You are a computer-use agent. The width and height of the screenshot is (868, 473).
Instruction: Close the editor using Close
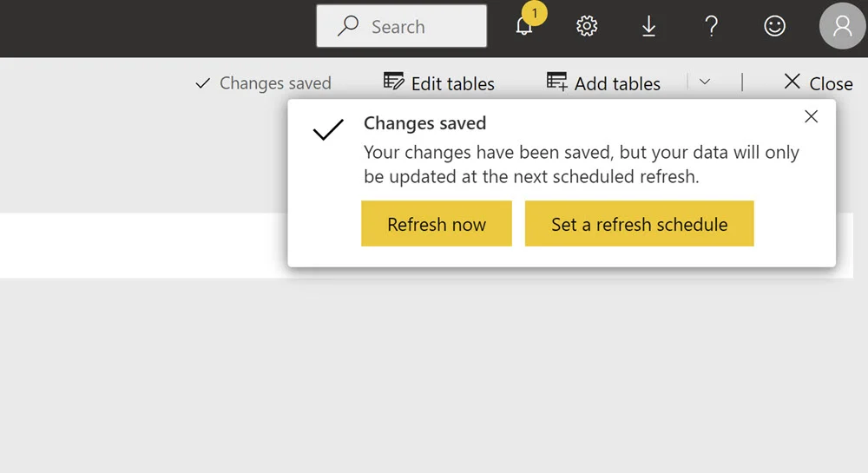click(819, 83)
